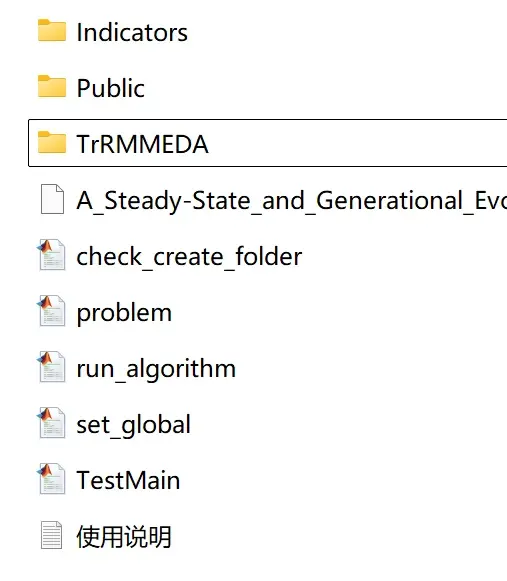Select the run_algorithm script name
The width and height of the screenshot is (507, 581).
pos(156,369)
